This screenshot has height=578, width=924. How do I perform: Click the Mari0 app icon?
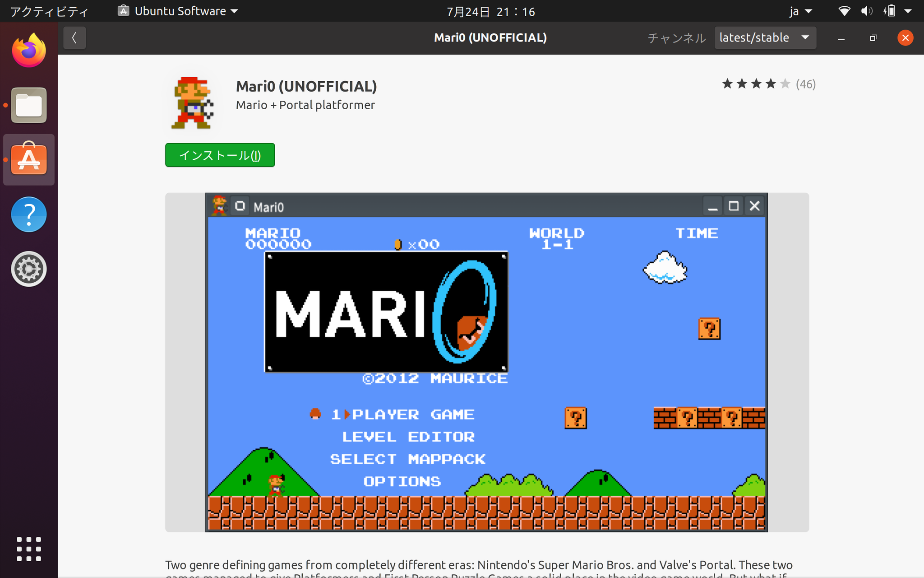(x=193, y=103)
